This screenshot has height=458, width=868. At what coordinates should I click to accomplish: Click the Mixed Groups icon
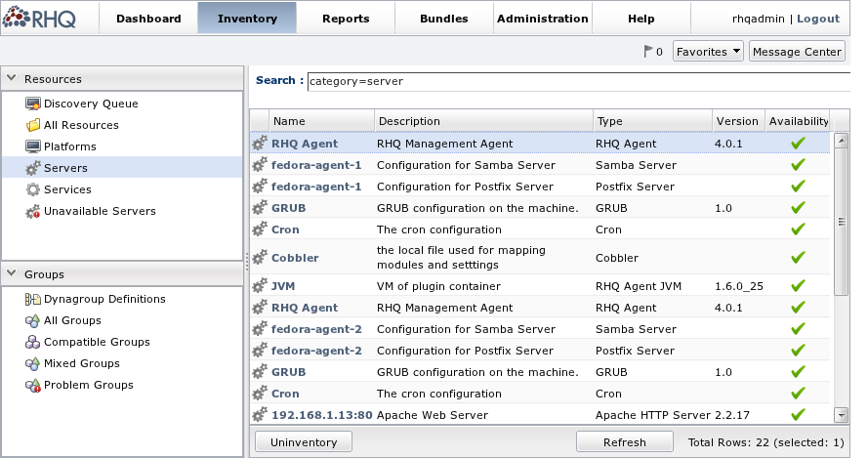[33, 364]
